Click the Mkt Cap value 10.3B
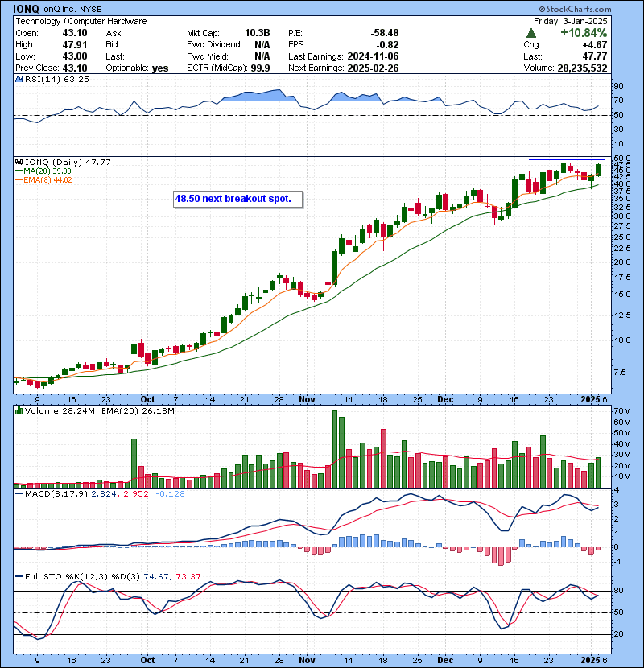Image resolution: width=644 pixels, height=668 pixels. pyautogui.click(x=257, y=33)
